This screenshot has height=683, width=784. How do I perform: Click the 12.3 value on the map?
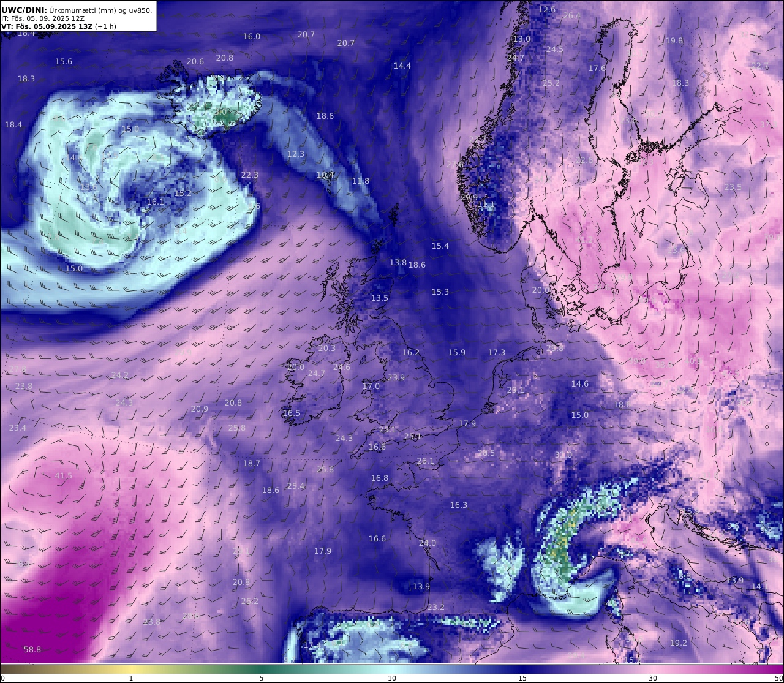tap(296, 154)
